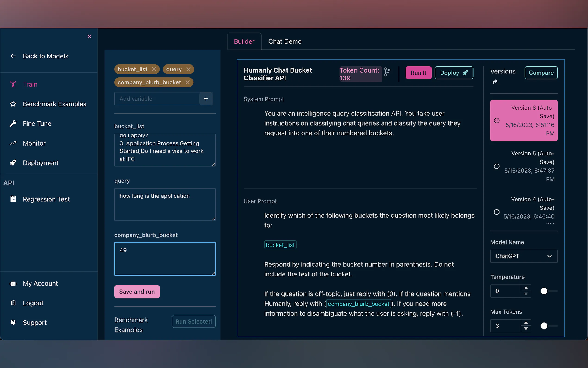
Task: Switch to the Chat Demo tab
Action: 285,41
